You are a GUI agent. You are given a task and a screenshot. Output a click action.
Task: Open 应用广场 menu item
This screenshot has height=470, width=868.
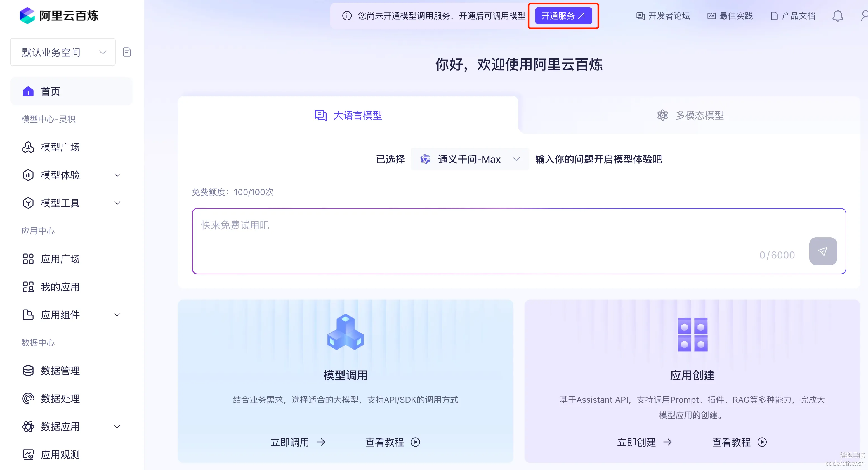point(71,259)
